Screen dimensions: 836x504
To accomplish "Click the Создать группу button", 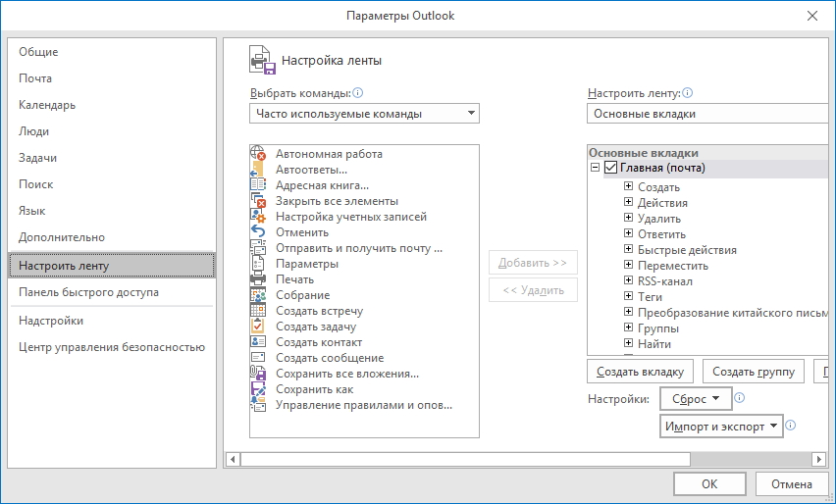I will (x=754, y=372).
